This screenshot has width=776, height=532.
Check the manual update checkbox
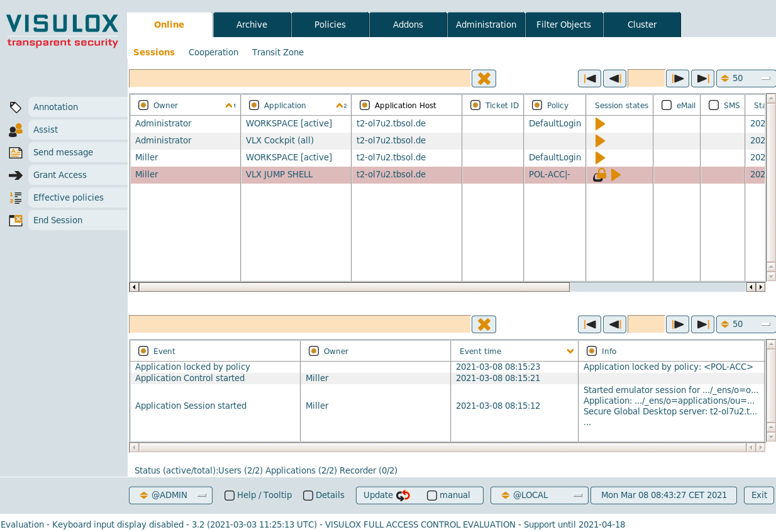pyautogui.click(x=432, y=496)
